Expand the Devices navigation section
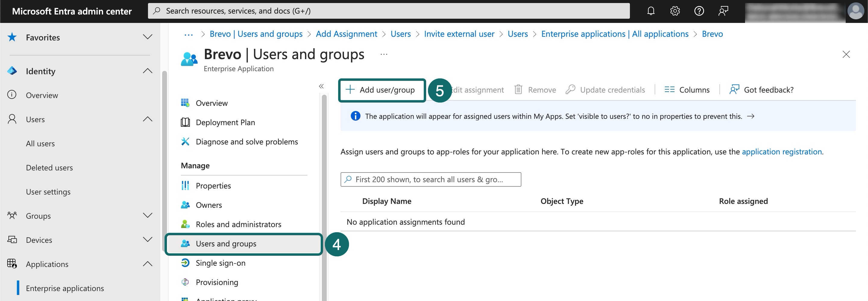 point(147,240)
